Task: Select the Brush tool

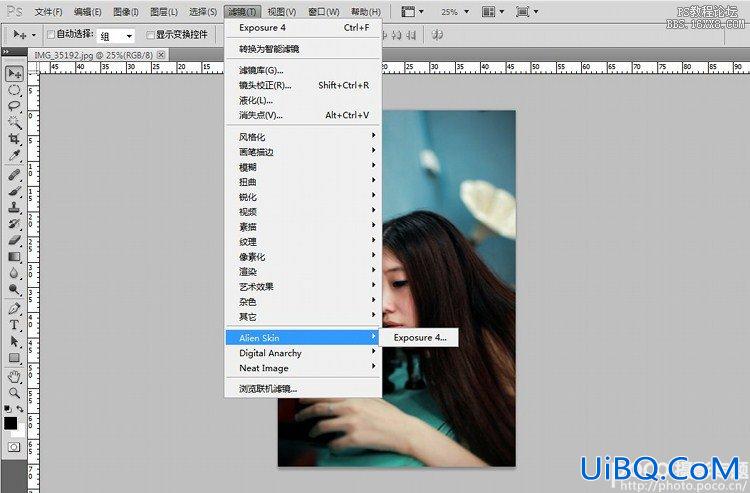Action: point(14,191)
